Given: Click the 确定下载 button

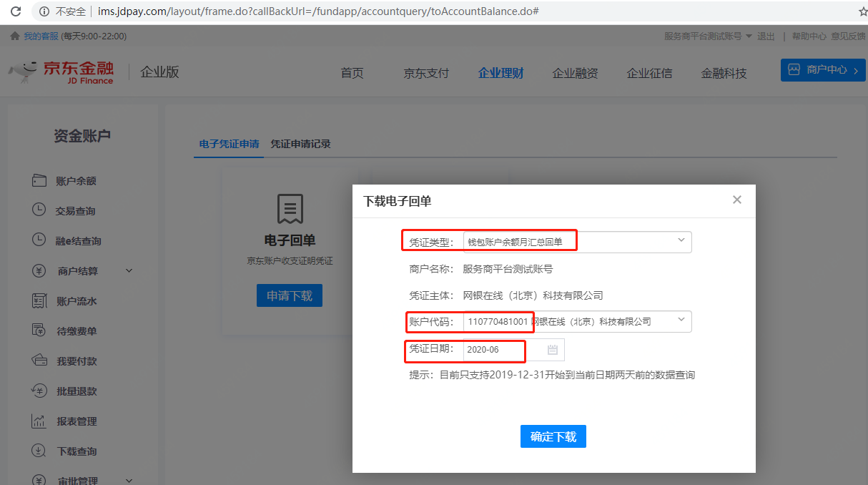Looking at the screenshot, I should (553, 436).
